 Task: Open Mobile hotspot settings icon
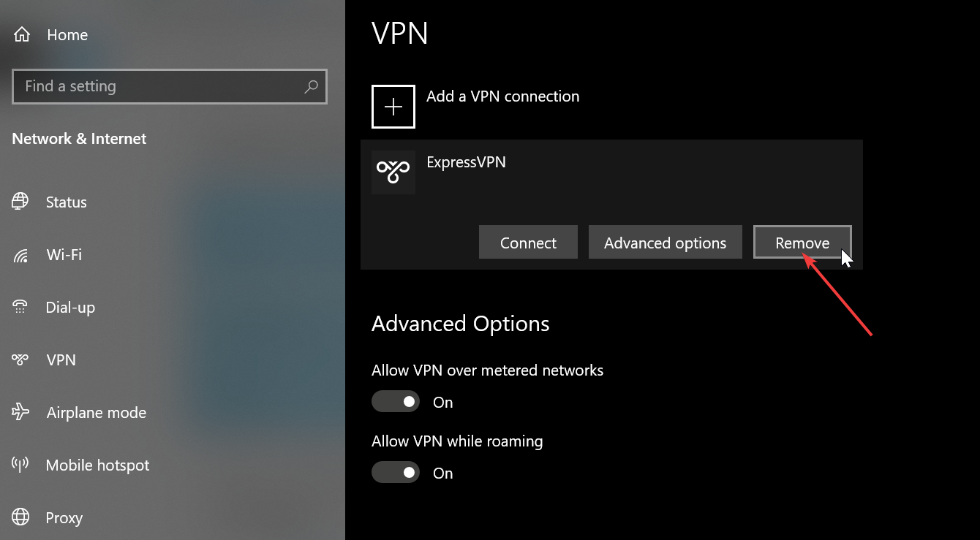click(20, 465)
